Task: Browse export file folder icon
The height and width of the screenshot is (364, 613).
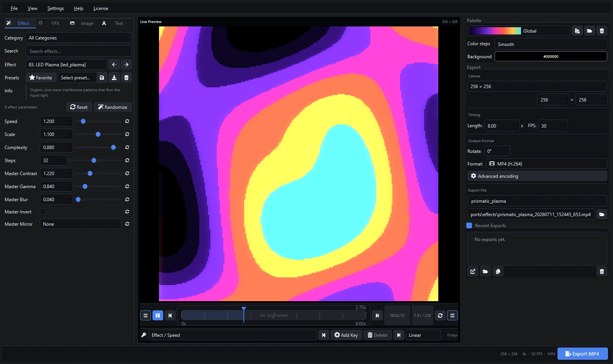Action: [602, 214]
